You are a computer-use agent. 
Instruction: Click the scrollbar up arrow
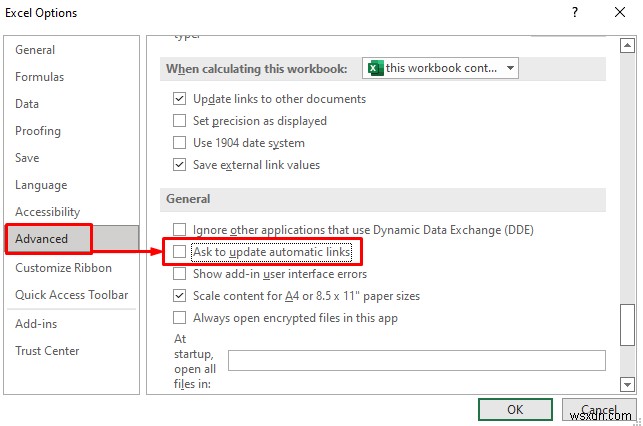pos(627,46)
